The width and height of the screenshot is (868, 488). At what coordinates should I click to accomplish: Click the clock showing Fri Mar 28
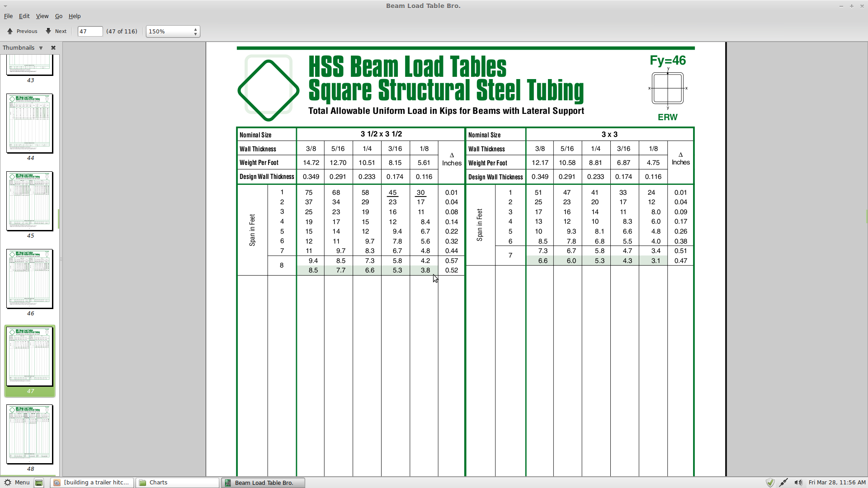[x=837, y=483]
